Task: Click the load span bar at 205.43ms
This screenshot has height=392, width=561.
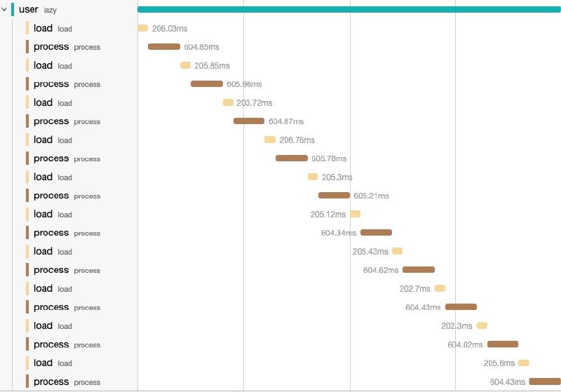Action: pos(398,251)
